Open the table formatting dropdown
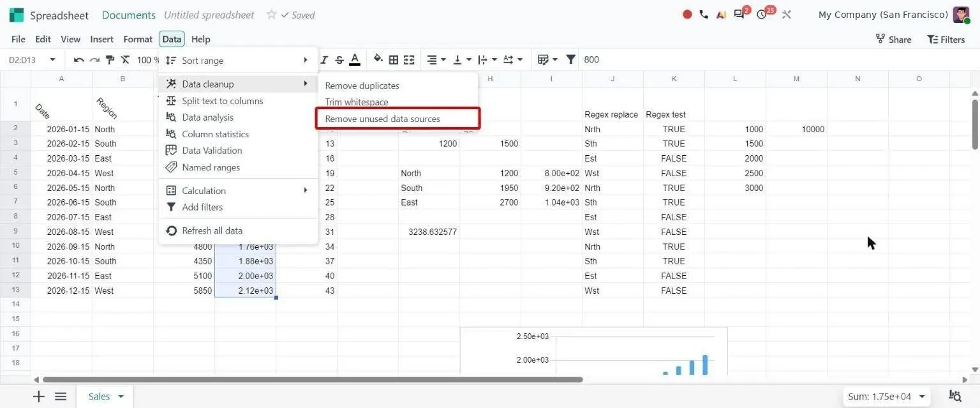The height and width of the screenshot is (408, 980). (x=547, y=60)
